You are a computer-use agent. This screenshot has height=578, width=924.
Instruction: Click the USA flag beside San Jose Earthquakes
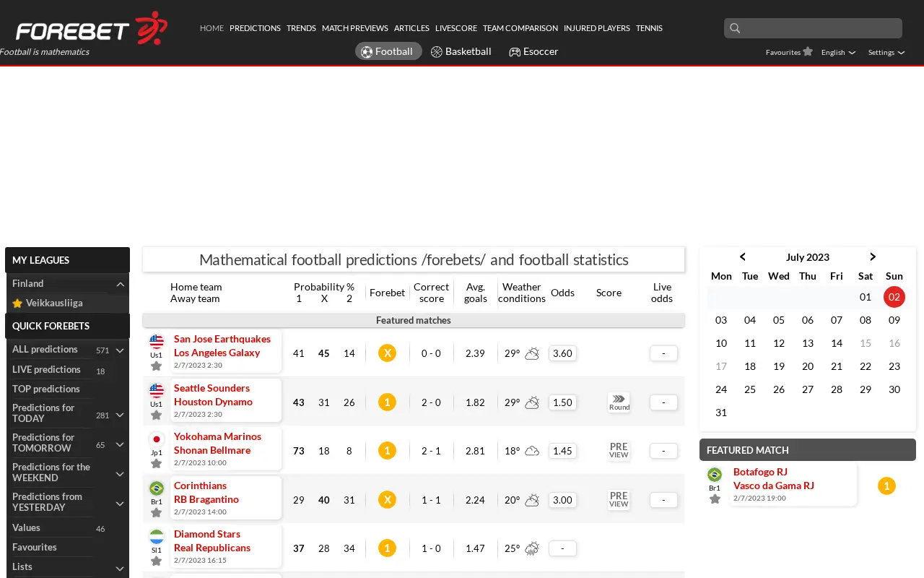click(x=157, y=342)
